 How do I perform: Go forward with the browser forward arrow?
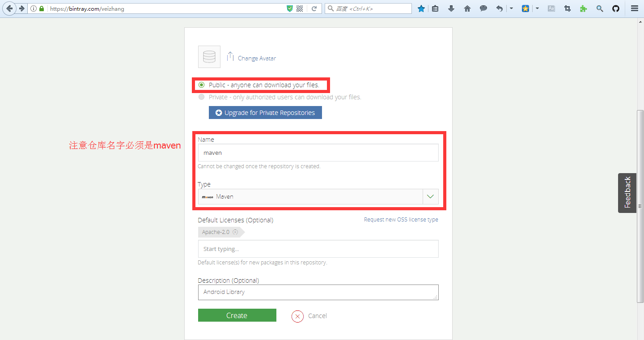[x=21, y=8]
